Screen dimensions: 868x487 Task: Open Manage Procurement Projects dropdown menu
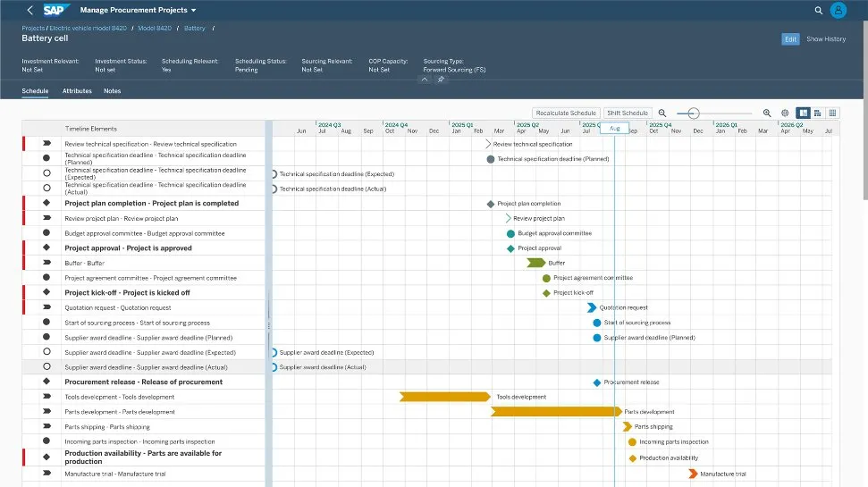tap(138, 10)
